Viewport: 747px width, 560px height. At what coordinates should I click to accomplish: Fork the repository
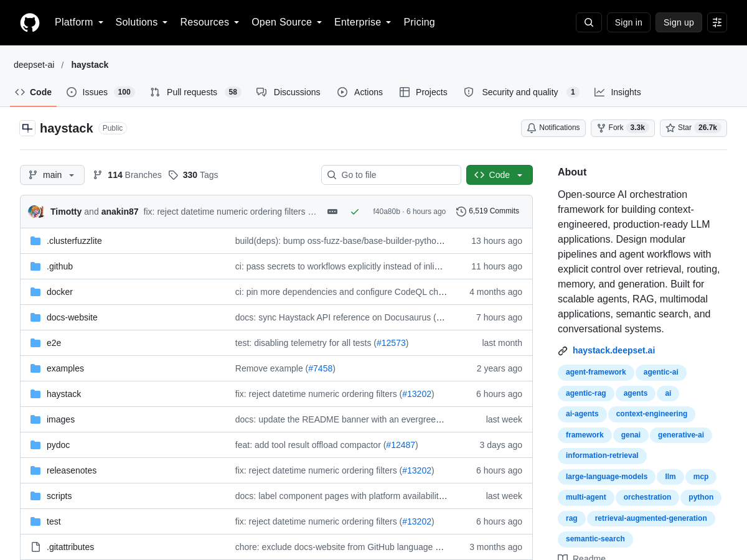click(622, 128)
